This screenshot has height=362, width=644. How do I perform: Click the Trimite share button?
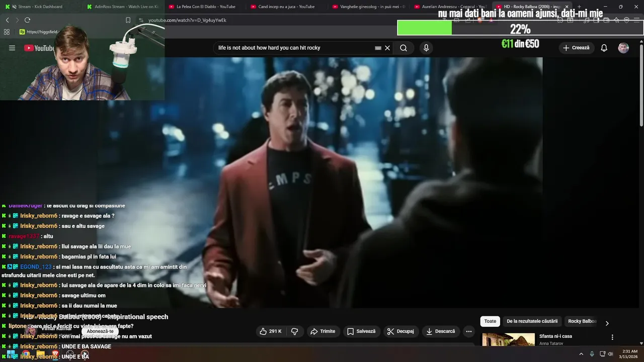(x=323, y=331)
